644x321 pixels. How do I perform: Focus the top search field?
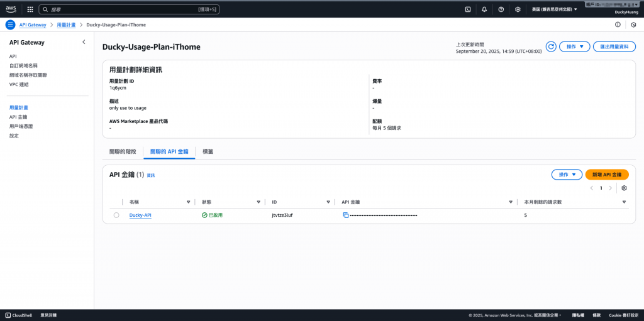coord(129,9)
